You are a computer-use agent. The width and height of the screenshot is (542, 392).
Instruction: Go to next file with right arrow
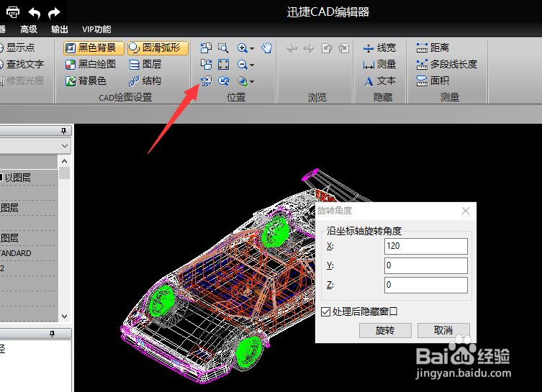coord(309,48)
